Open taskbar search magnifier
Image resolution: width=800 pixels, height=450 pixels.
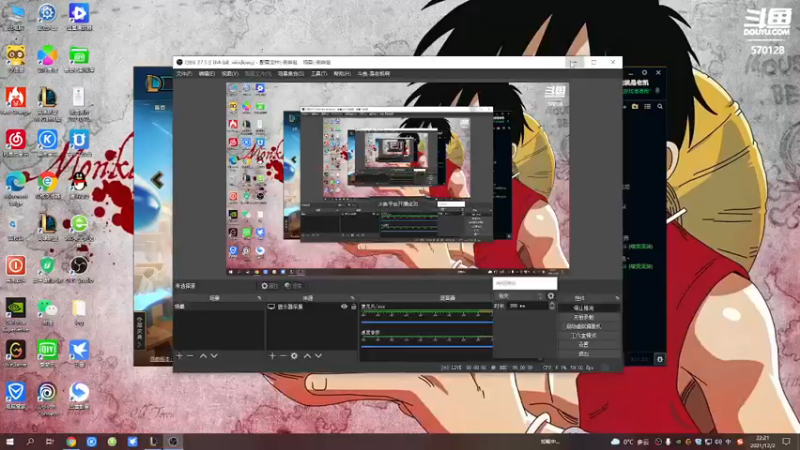[x=30, y=442]
